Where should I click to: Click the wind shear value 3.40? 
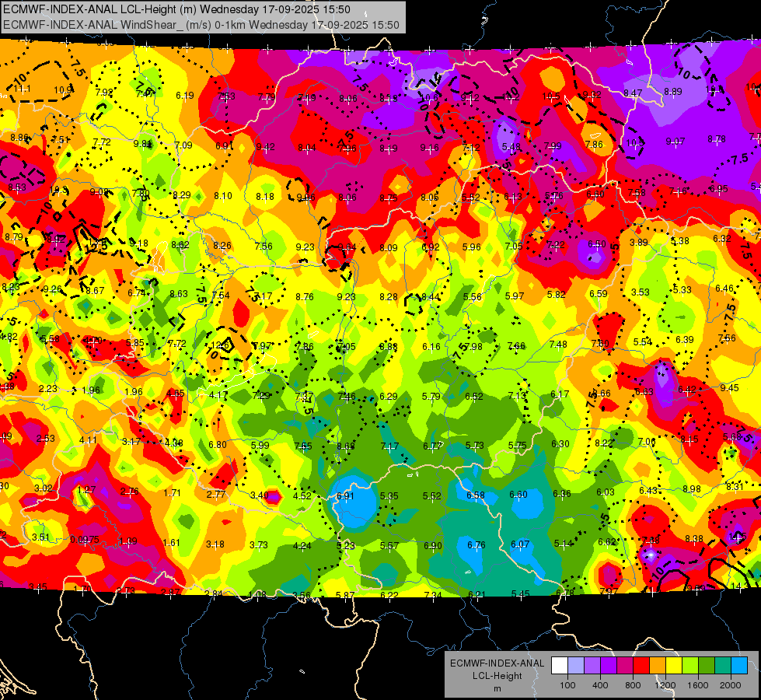(x=259, y=495)
